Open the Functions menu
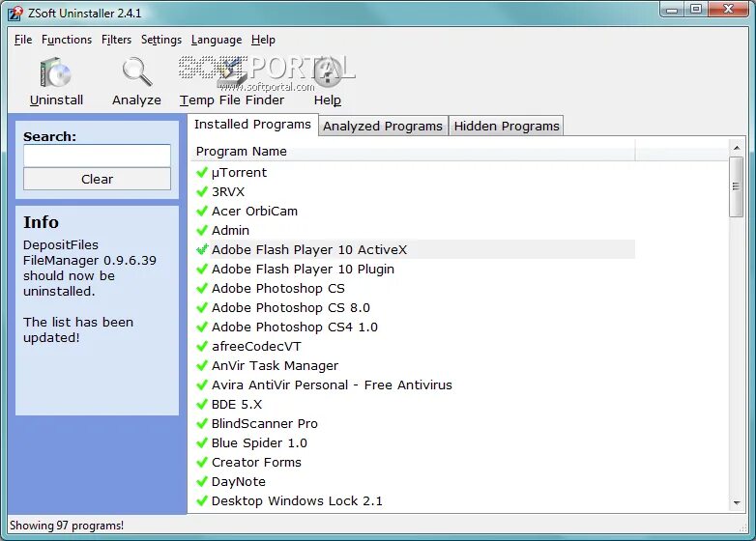The width and height of the screenshot is (756, 541). pyautogui.click(x=67, y=40)
